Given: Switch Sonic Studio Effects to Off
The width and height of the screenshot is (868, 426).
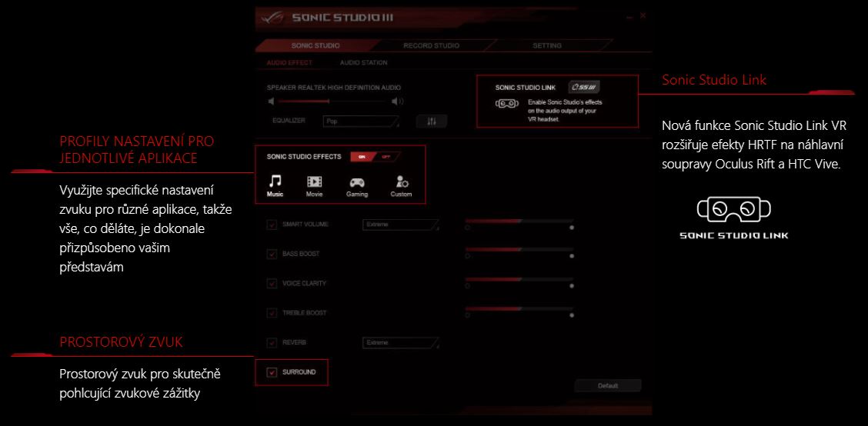Looking at the screenshot, I should (x=387, y=157).
